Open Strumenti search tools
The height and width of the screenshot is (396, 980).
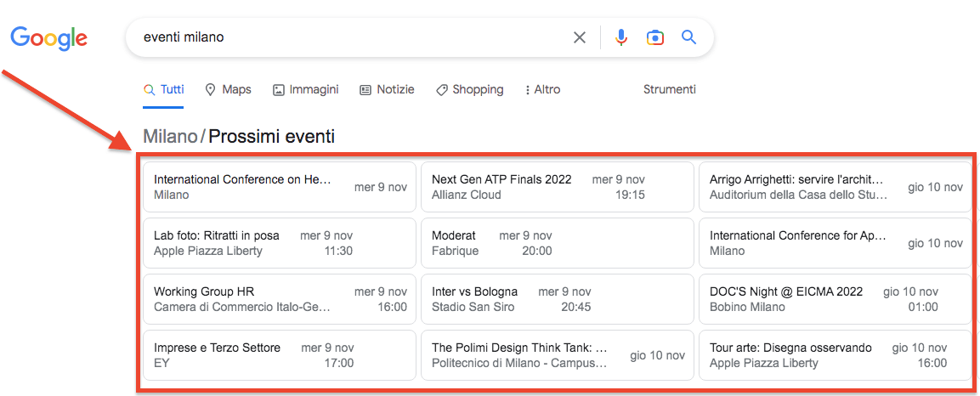(669, 89)
